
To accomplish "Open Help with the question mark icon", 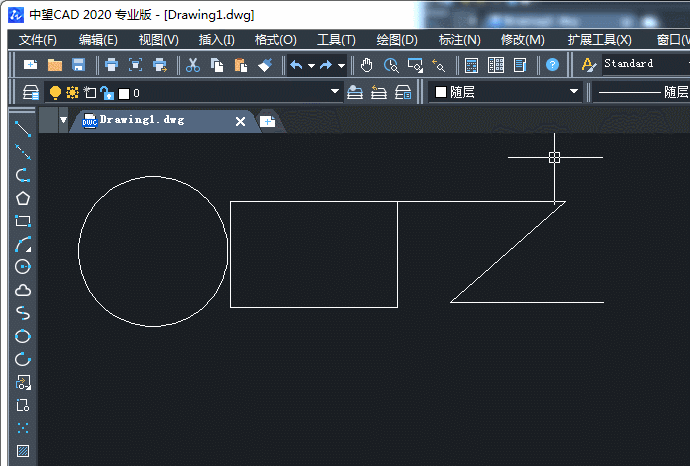I will coord(552,65).
